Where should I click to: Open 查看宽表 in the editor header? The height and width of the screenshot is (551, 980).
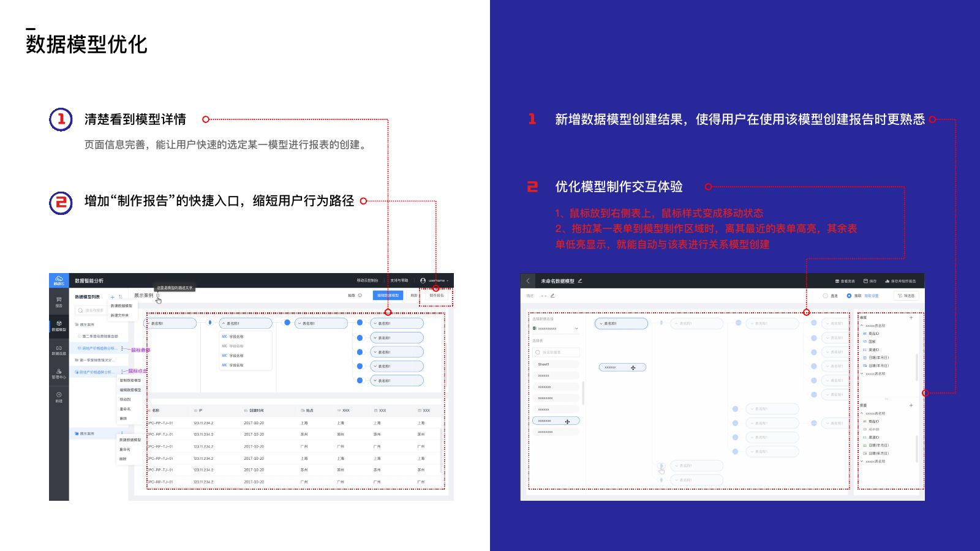(x=845, y=281)
